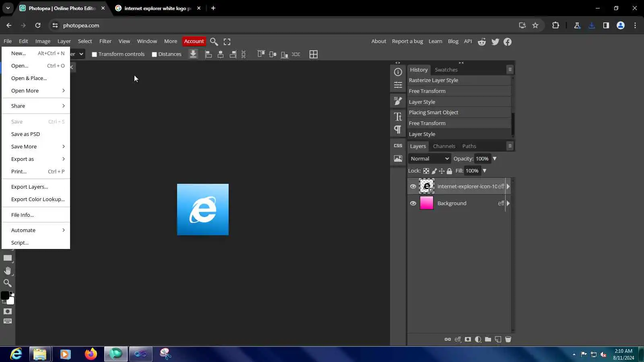Open the History panel options menu
Image resolution: width=644 pixels, height=362 pixels.
click(510, 70)
